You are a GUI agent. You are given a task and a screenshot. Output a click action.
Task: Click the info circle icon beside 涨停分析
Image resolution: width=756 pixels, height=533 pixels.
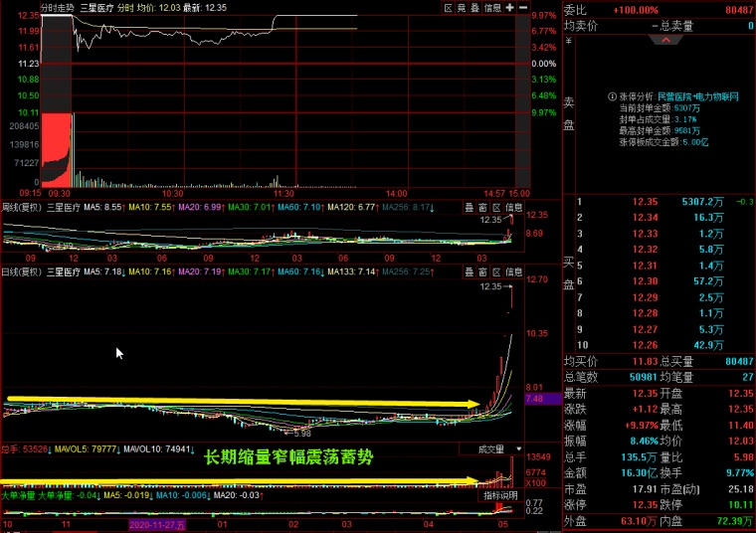[x=612, y=97]
